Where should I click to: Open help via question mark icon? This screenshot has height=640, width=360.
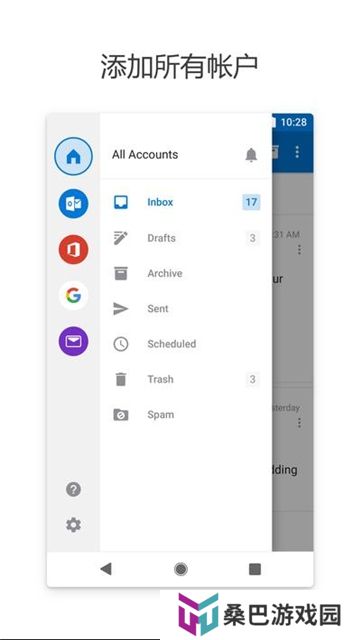[x=73, y=489]
